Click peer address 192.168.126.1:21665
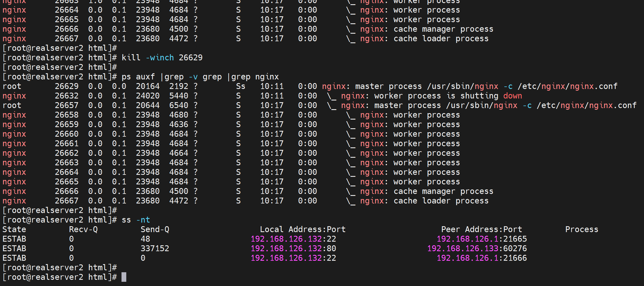This screenshot has width=644, height=286. coord(482,239)
